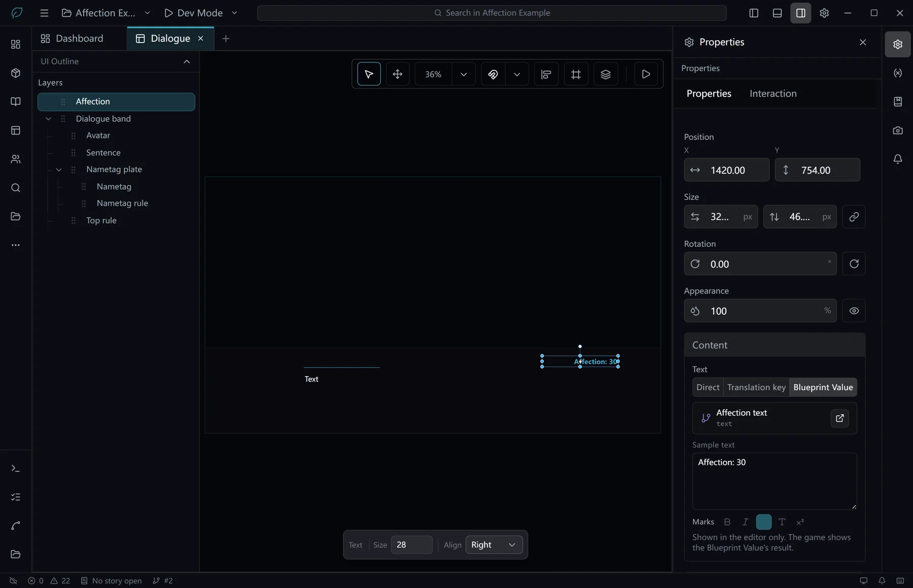Open the 3D cube assets sidebar icon
This screenshot has width=913, height=588.
[16, 73]
